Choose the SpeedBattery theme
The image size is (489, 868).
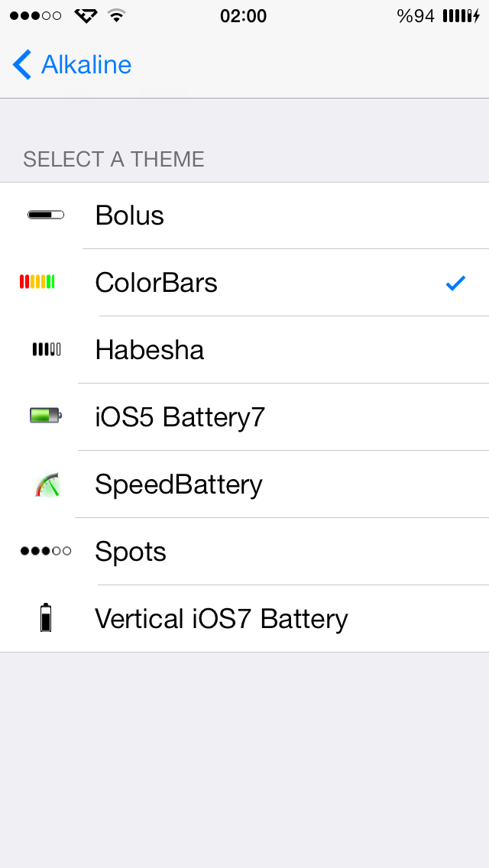244,484
